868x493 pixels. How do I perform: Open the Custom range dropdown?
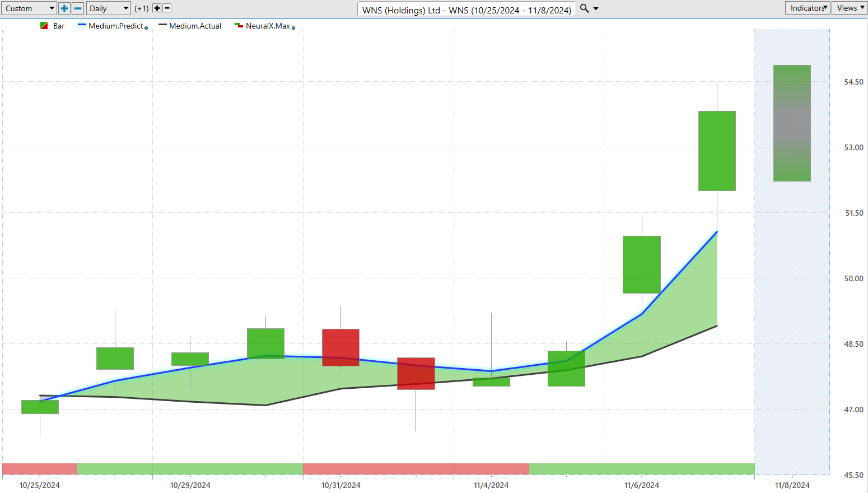(x=29, y=8)
